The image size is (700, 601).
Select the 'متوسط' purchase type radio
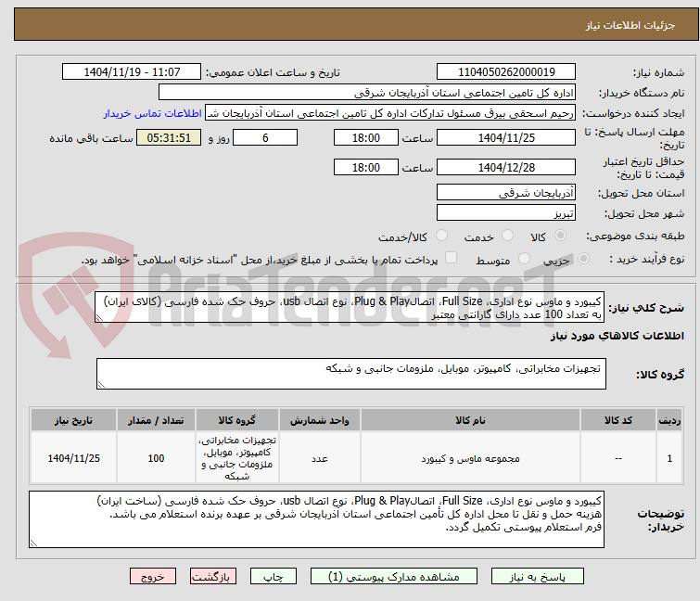524,259
